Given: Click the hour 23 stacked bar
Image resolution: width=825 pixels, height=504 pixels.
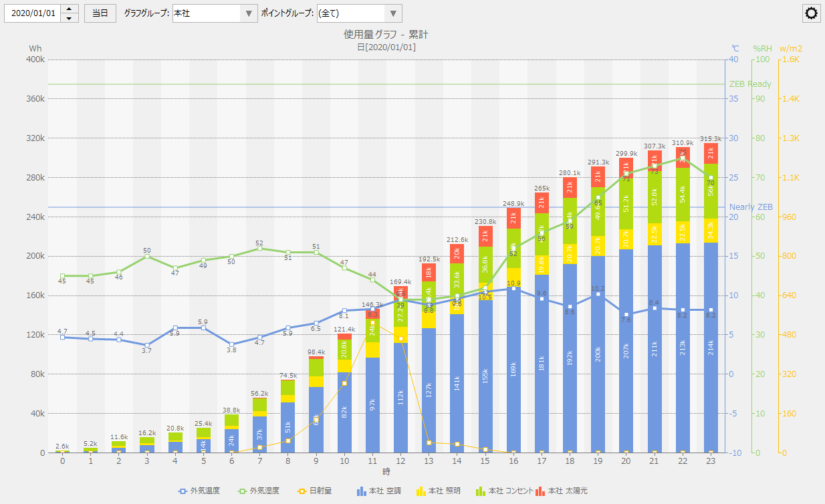Looking at the screenshot, I should point(711,301).
